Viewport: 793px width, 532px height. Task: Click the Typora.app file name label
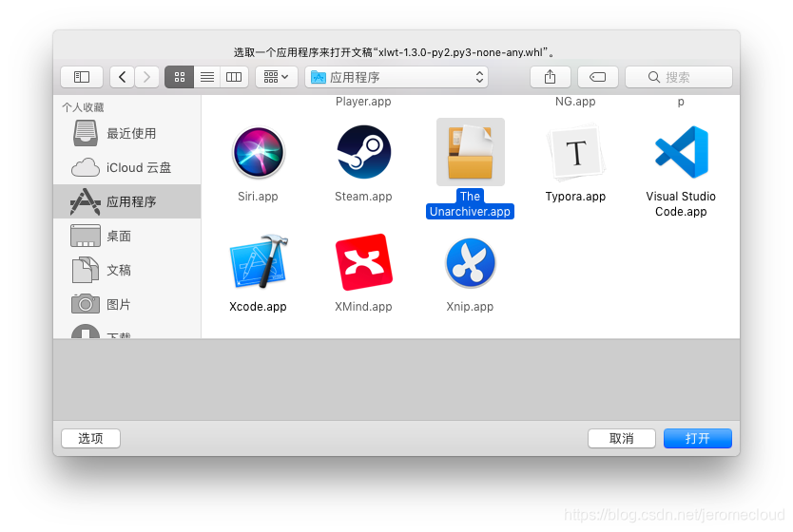click(x=575, y=196)
